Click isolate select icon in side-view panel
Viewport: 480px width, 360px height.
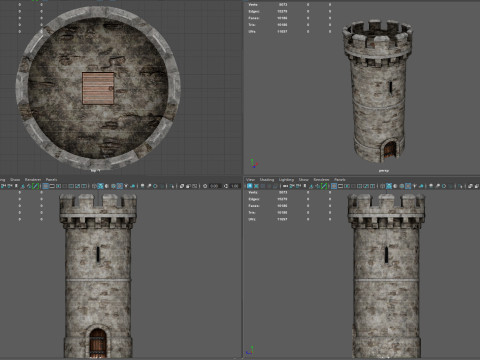coord(460,186)
